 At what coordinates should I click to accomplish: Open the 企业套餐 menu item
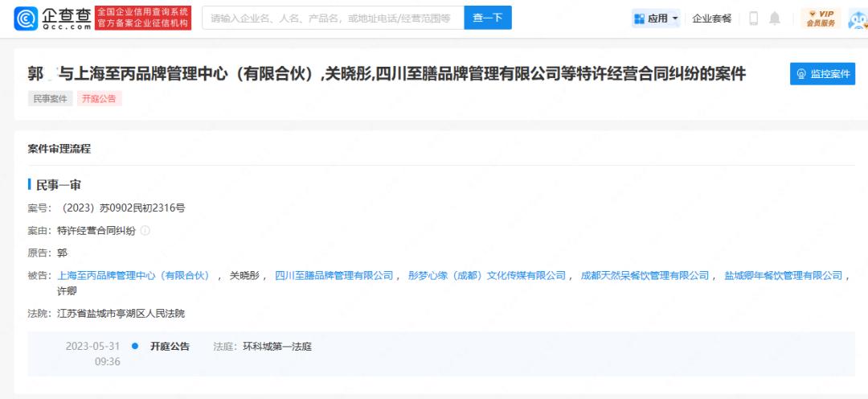(711, 19)
